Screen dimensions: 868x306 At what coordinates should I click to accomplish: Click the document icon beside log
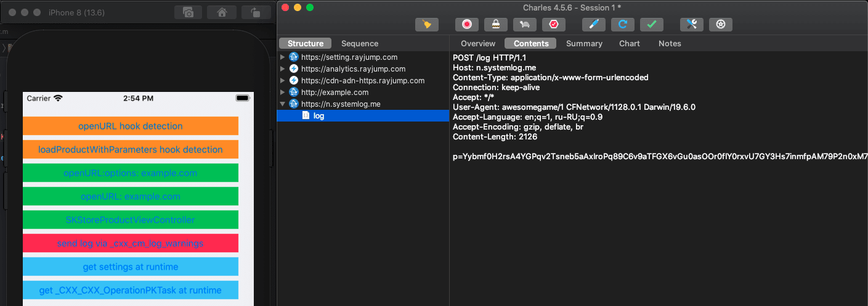(306, 115)
